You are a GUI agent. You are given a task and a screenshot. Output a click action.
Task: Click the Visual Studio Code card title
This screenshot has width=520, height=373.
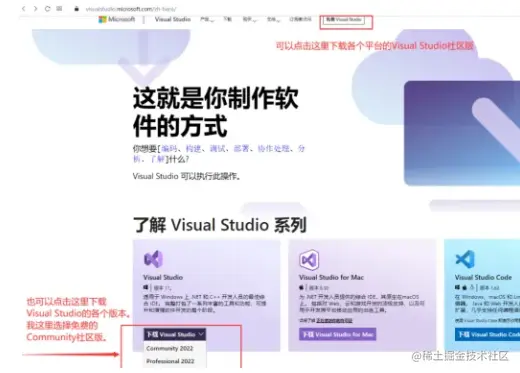(x=483, y=277)
